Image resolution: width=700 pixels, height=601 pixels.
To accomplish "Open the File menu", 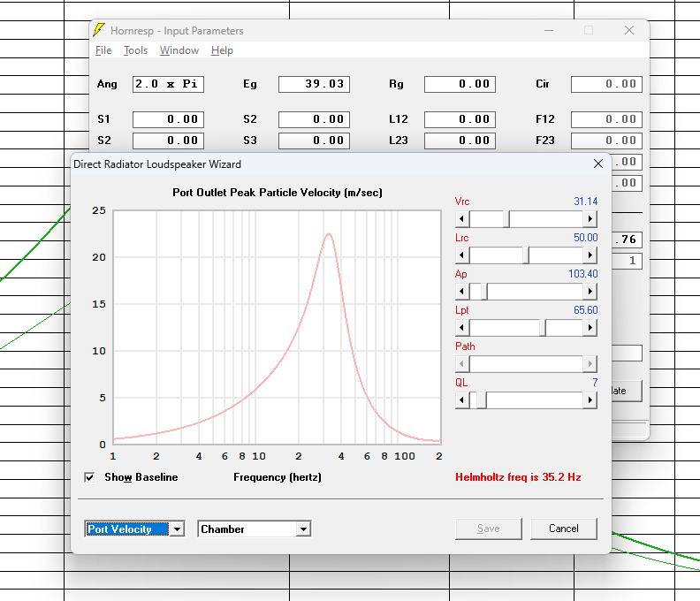I will (x=103, y=50).
